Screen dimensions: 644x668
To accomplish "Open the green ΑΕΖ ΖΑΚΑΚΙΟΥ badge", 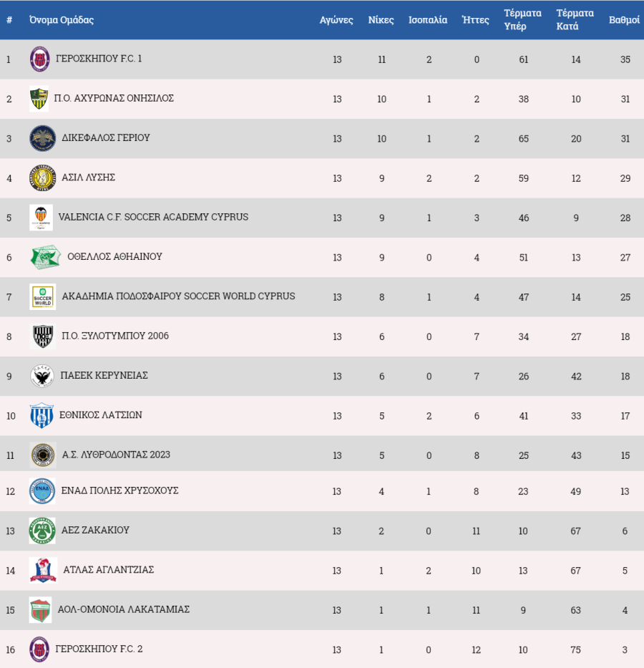I will tap(42, 531).
